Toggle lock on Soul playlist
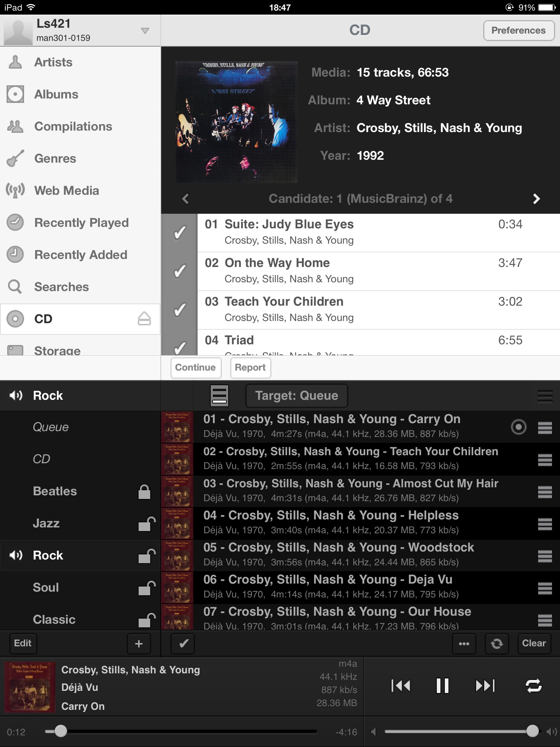The width and height of the screenshot is (560, 747). pyautogui.click(x=147, y=588)
